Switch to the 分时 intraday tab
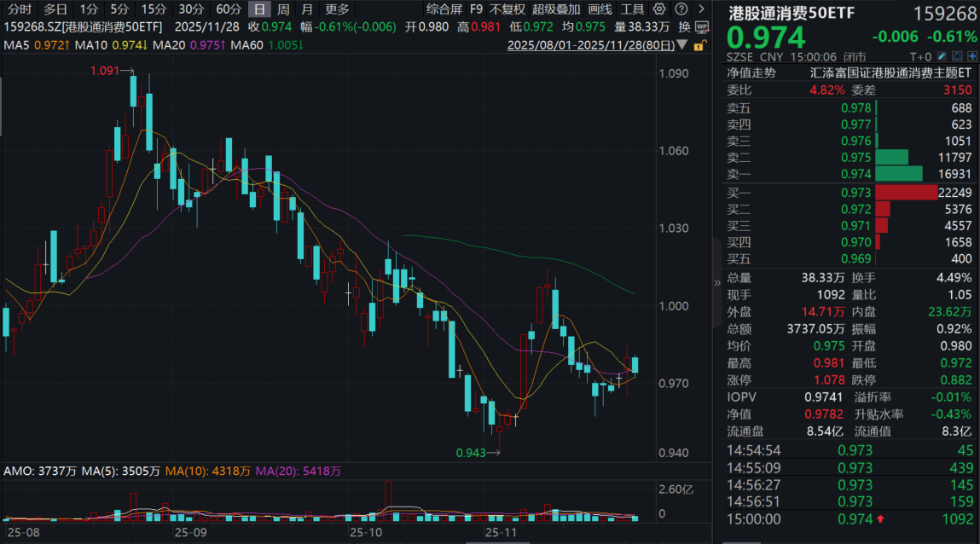This screenshot has width=980, height=544. point(19,9)
